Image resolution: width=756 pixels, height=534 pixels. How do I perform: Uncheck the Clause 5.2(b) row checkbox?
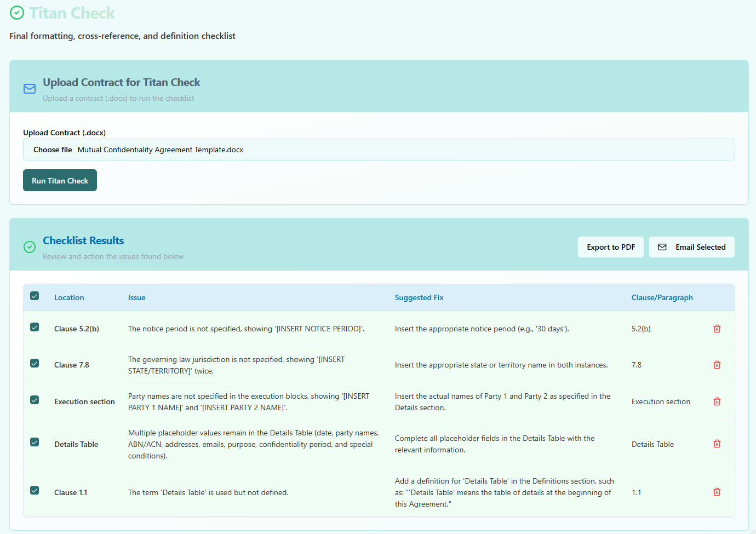tap(35, 328)
